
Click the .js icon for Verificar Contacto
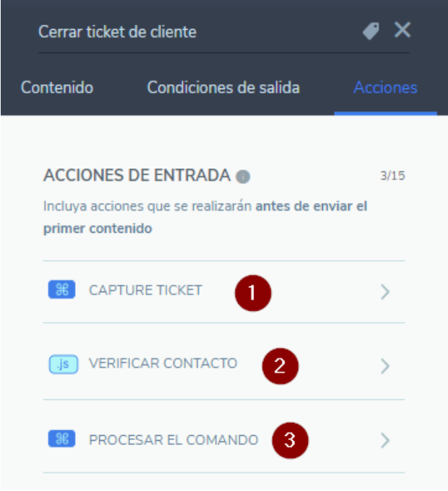click(x=63, y=364)
